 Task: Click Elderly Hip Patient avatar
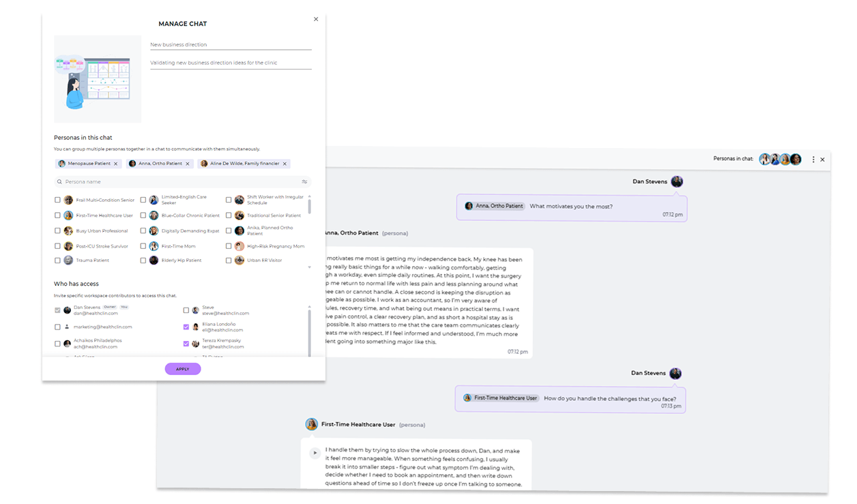click(154, 260)
